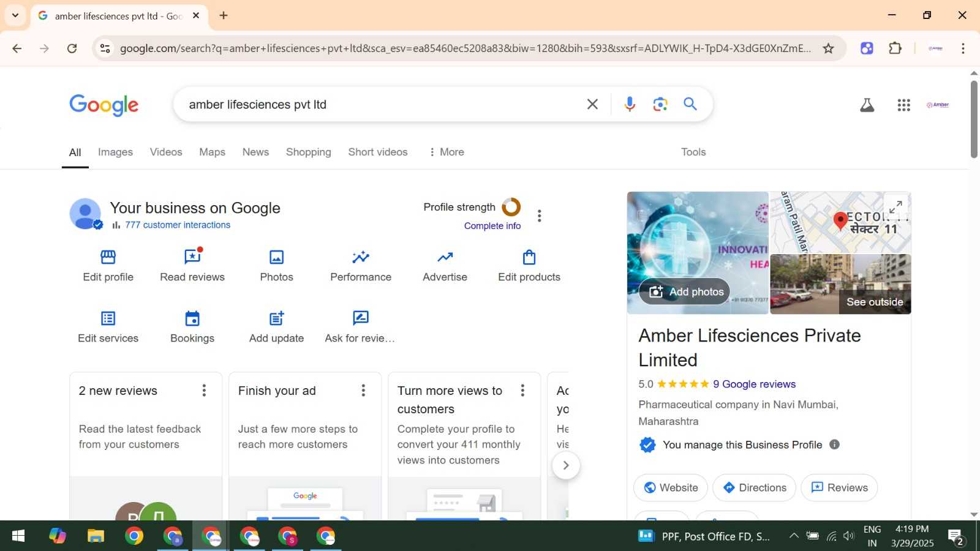Open the Photos icon in business panel
This screenshot has width=980, height=551.
(x=277, y=257)
